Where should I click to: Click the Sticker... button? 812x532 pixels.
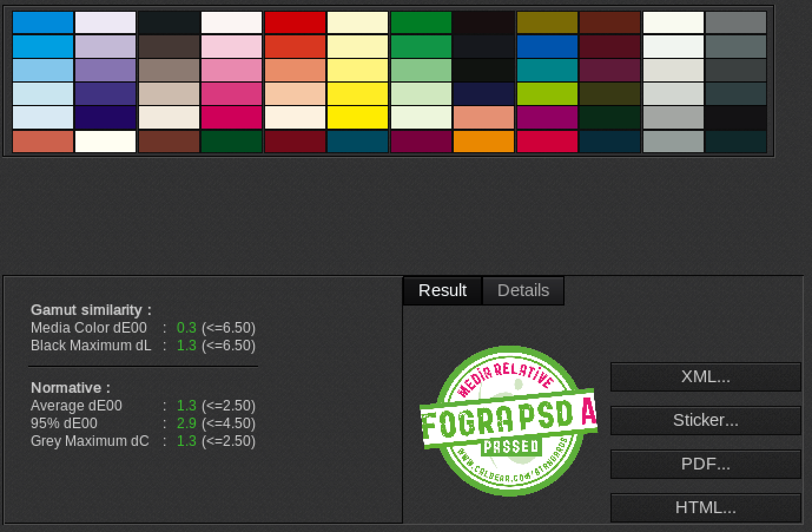click(705, 421)
